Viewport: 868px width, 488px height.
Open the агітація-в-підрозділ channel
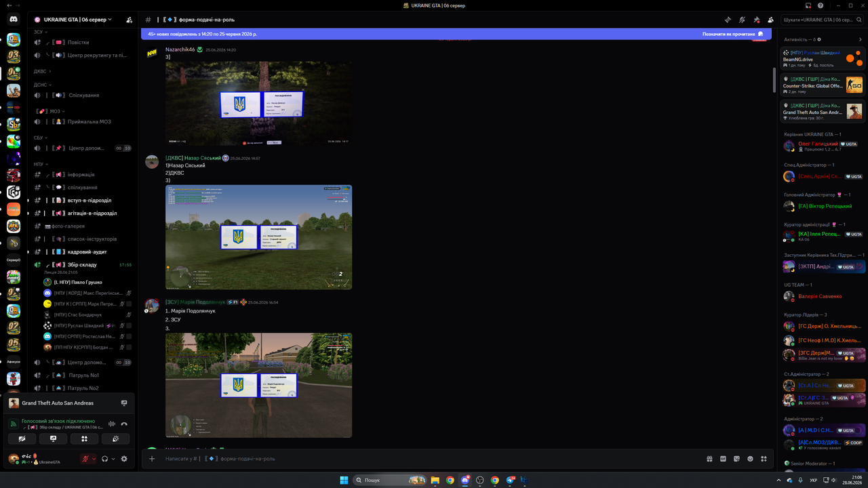(83, 213)
